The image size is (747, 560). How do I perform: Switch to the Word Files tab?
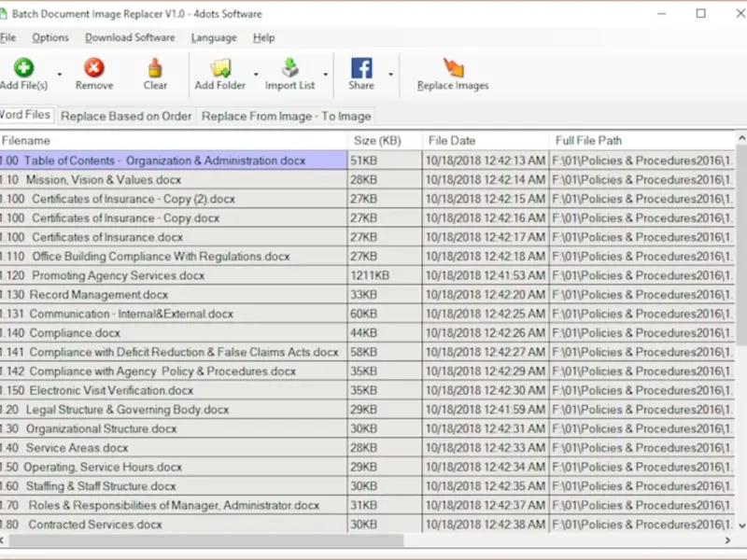coord(26,115)
